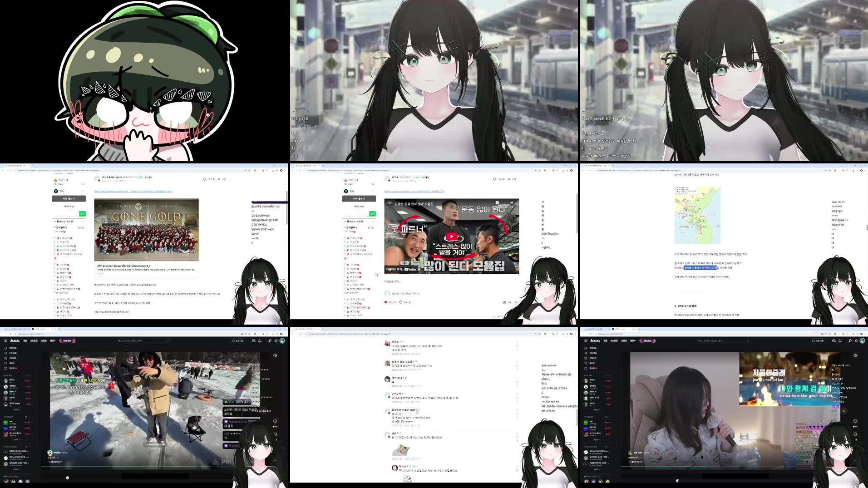Open the CHZZK hamburger menu
Viewport: 868px width, 488px height.
[5, 341]
